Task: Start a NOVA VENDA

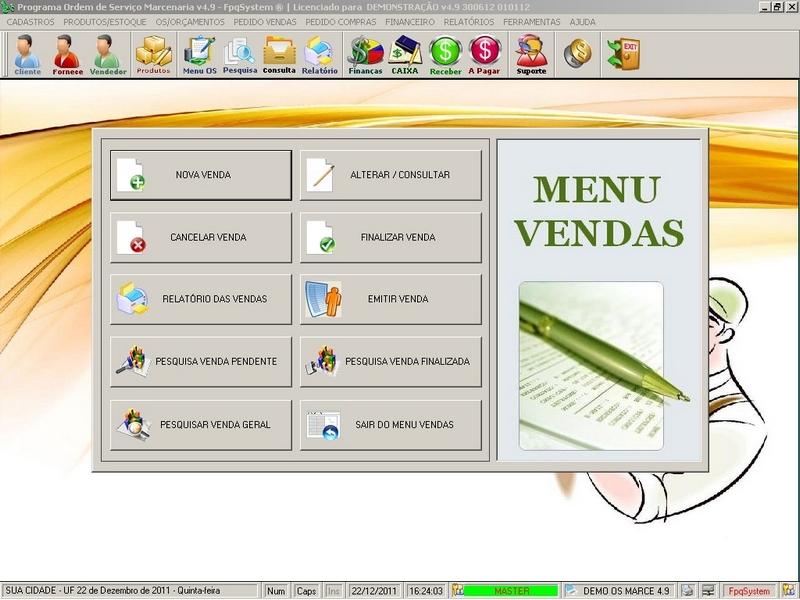Action: point(200,173)
